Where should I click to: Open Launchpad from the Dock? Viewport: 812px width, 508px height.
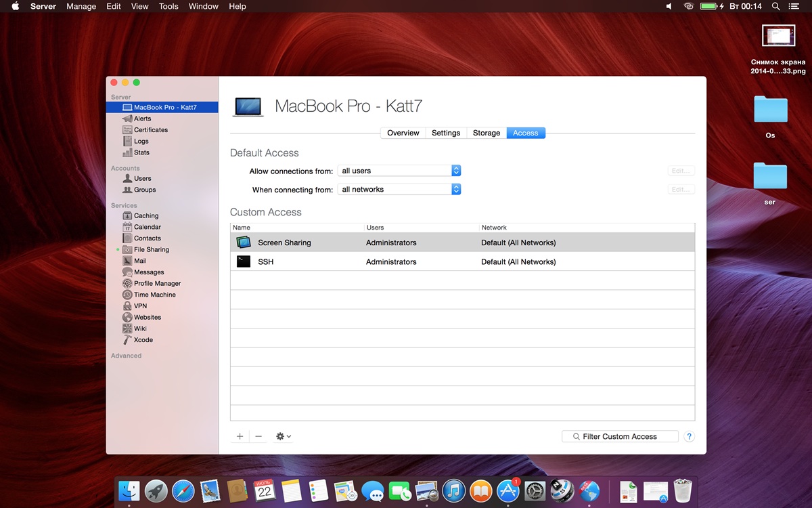(156, 491)
